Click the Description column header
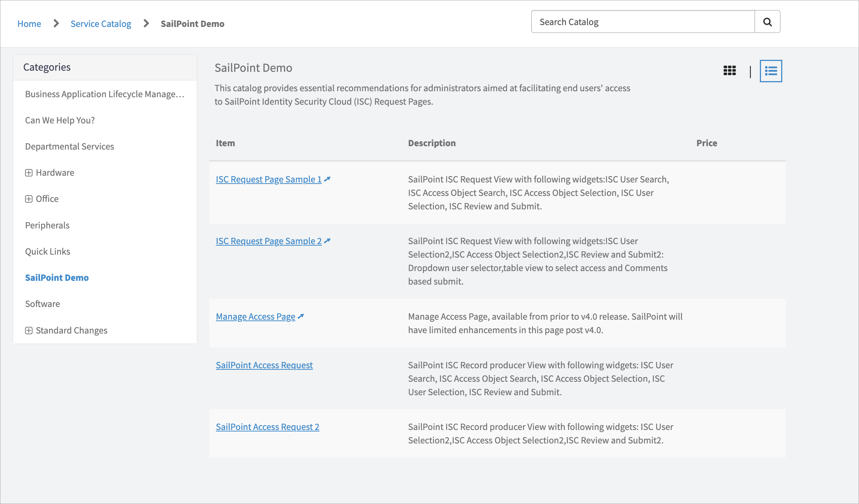The width and height of the screenshot is (859, 504). (x=432, y=143)
